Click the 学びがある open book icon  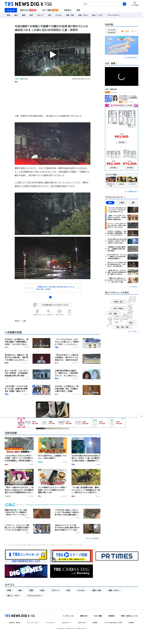click(59, 311)
